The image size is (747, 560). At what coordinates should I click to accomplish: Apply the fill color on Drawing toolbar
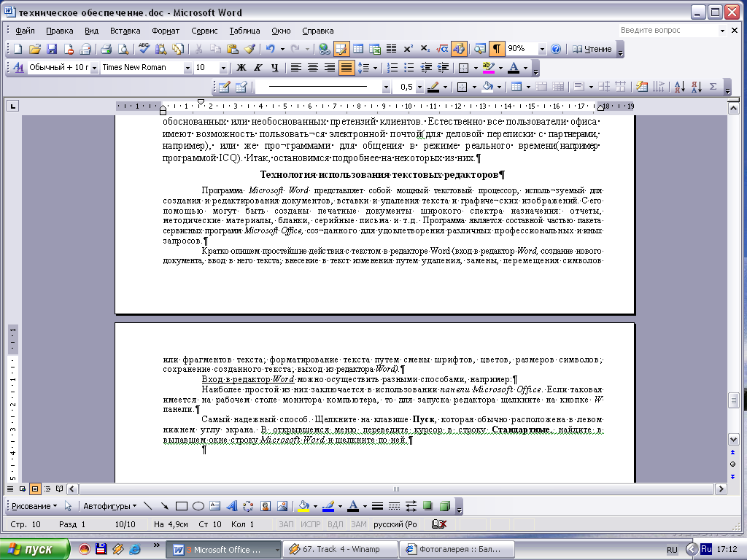(x=303, y=506)
